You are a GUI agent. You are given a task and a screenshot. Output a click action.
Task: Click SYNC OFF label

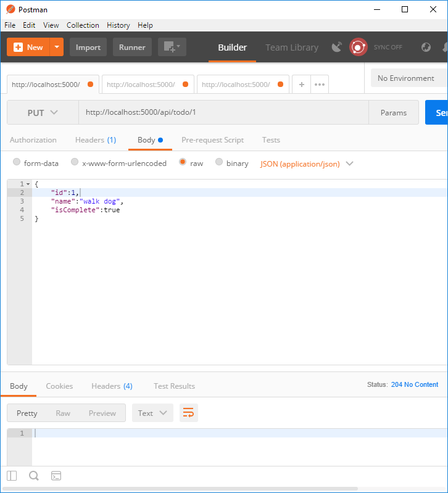388,47
